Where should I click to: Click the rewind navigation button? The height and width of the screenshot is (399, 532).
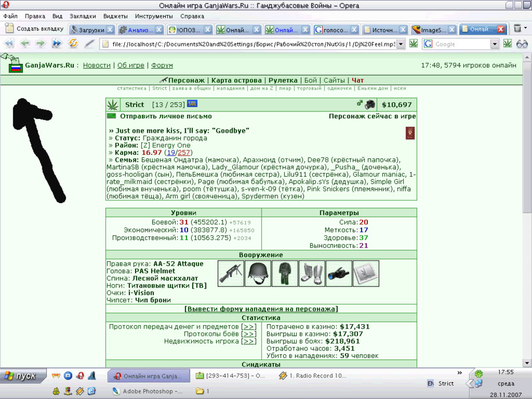pyautogui.click(x=9, y=43)
